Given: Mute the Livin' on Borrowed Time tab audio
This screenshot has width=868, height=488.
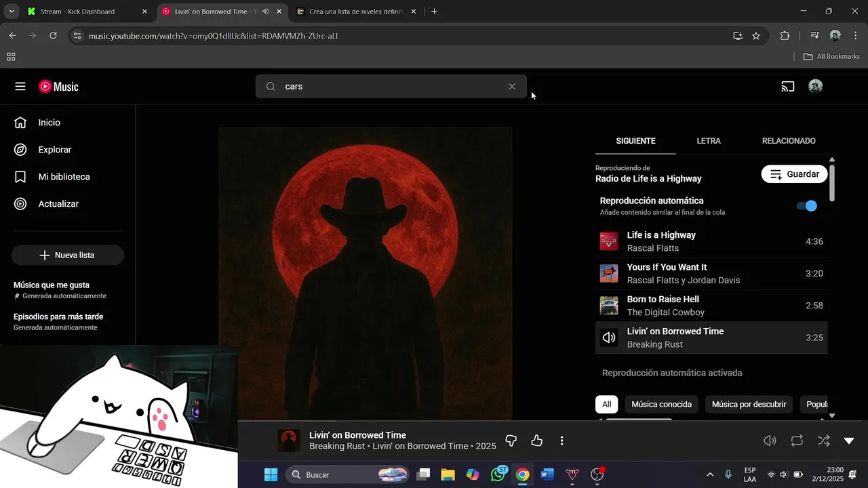Looking at the screenshot, I should pos(265,12).
